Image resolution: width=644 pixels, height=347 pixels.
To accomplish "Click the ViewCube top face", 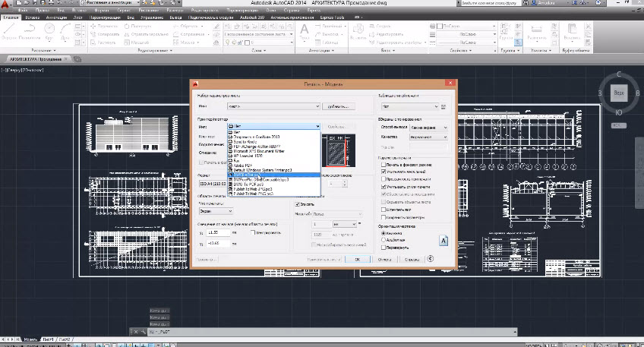I will tap(619, 93).
